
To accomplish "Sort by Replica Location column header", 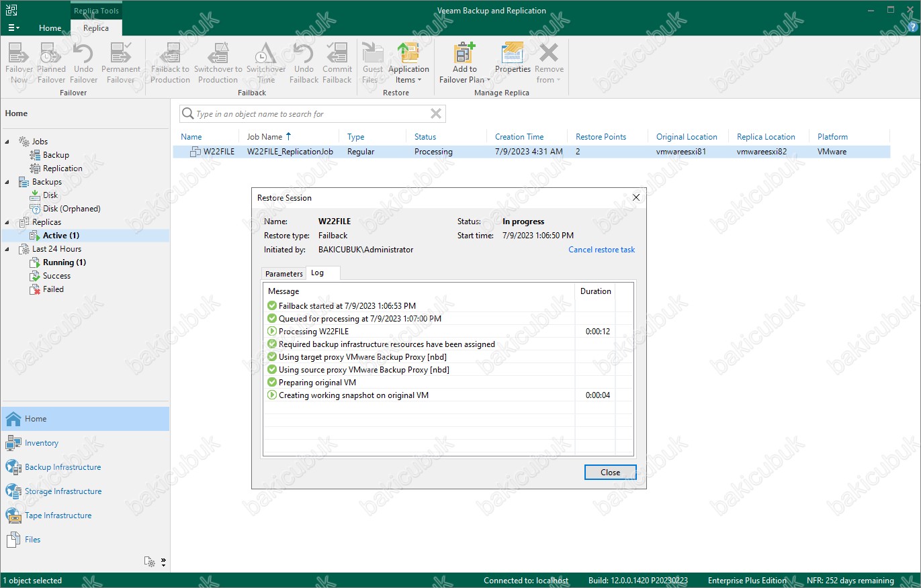I will coord(766,137).
